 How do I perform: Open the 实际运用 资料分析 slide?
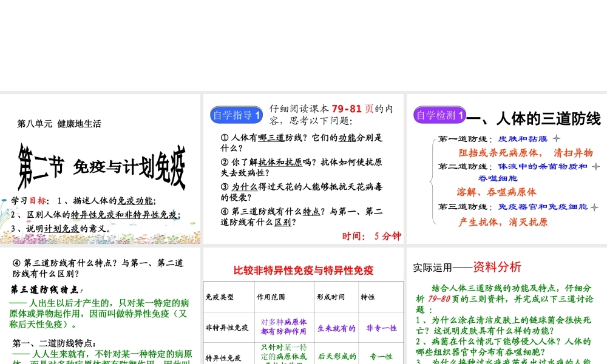click(506, 305)
